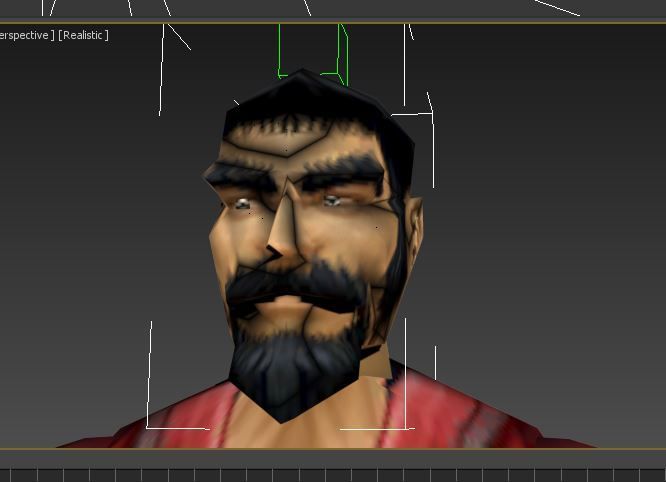The height and width of the screenshot is (482, 666).
Task: Click the character's eye on the right
Action: (332, 201)
